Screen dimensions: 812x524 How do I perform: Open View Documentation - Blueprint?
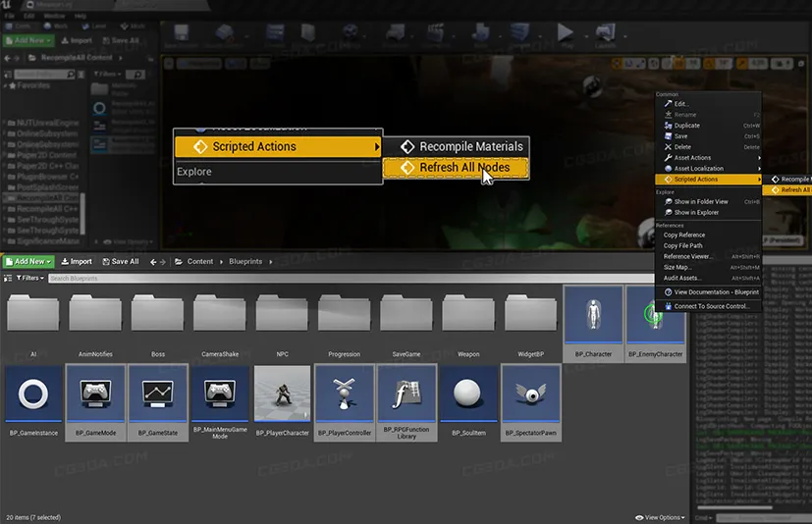click(x=709, y=292)
